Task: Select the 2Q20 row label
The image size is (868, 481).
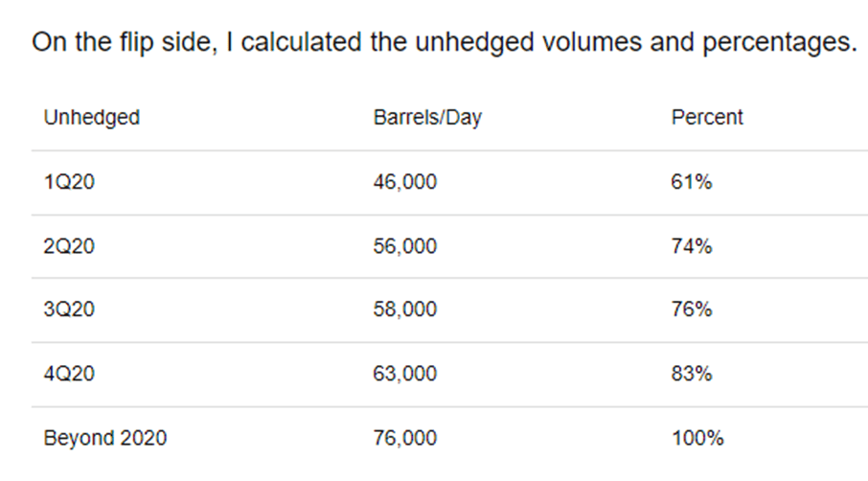Action: pos(69,246)
